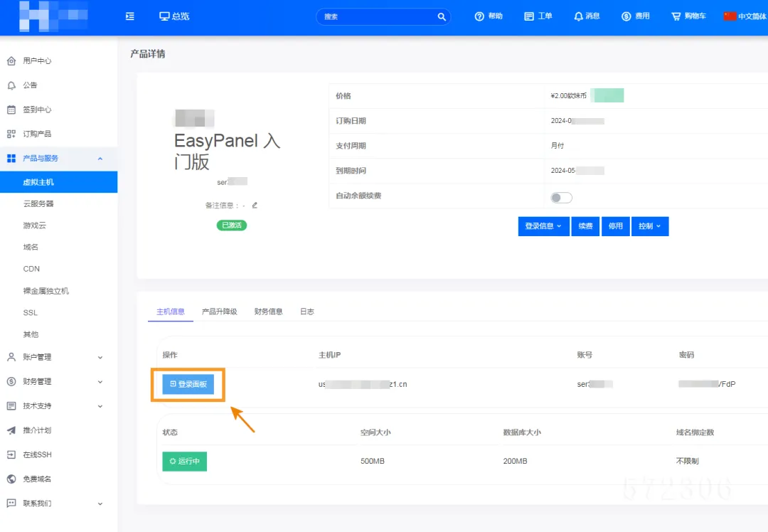Switch to 产品升降级 tab
The image size is (768, 532).
pyautogui.click(x=220, y=312)
